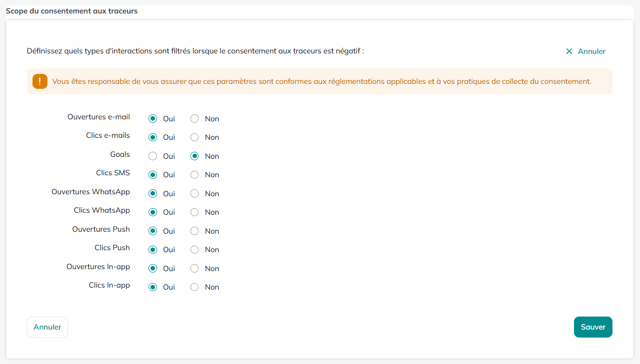Click the Ouvertures WhatsApp label
Viewport: 640px width, 364px height.
tap(90, 192)
